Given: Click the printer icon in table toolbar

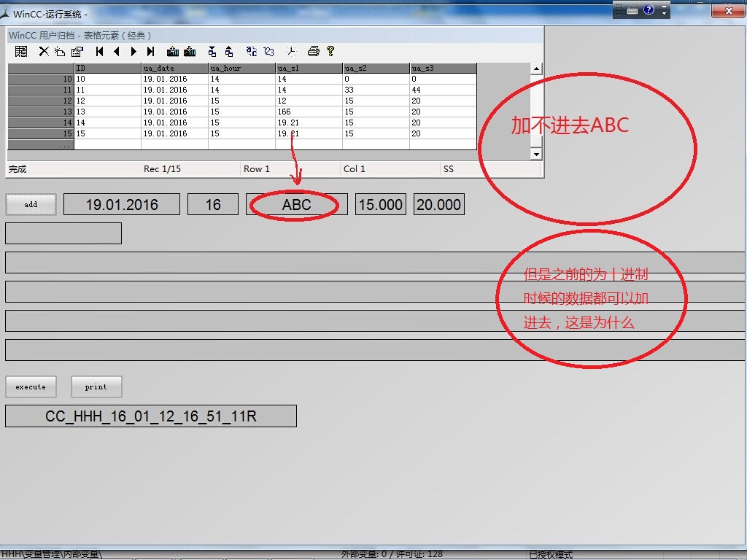Looking at the screenshot, I should click(314, 52).
